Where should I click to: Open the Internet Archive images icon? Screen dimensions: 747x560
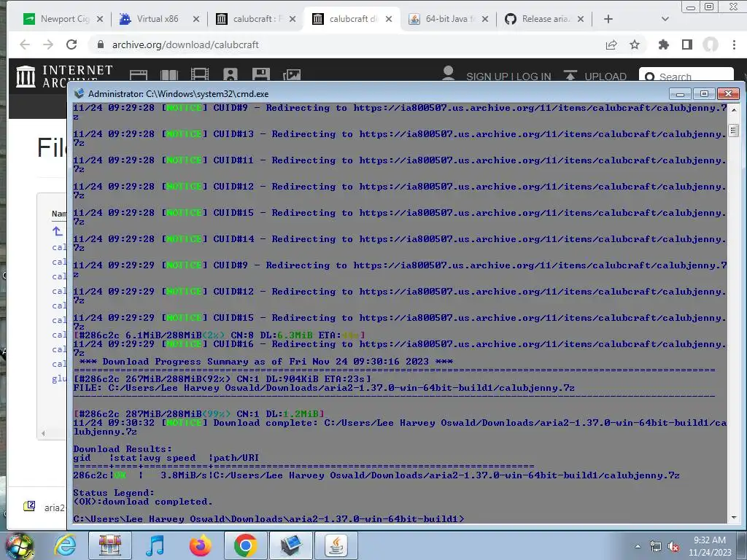point(292,75)
